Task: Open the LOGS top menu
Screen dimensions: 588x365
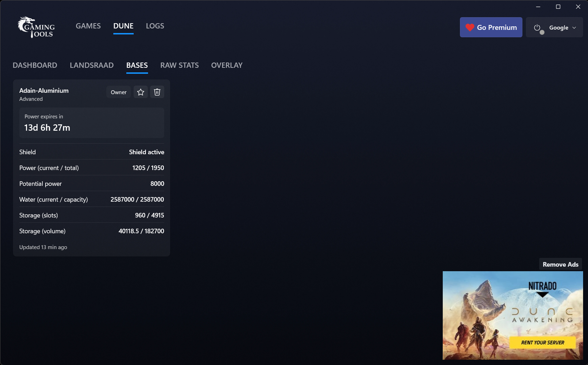Action: click(x=155, y=26)
